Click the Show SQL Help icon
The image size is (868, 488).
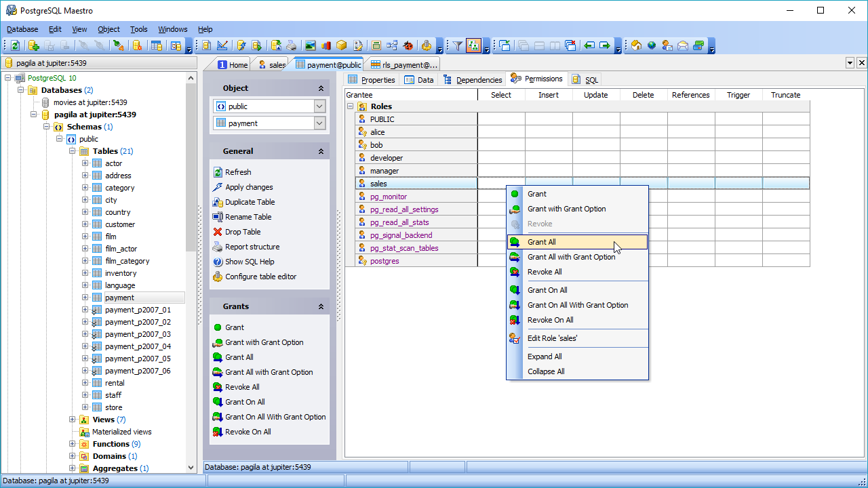click(x=218, y=262)
